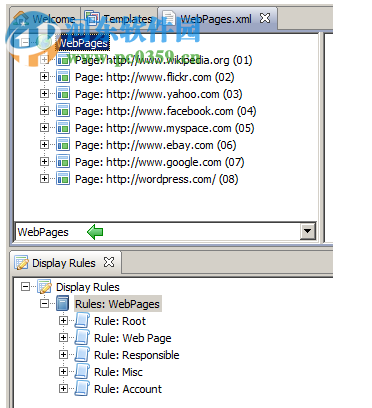Screen dimensions: 372x408
Task: Select Rule: Misc in the tree
Action: tap(118, 372)
